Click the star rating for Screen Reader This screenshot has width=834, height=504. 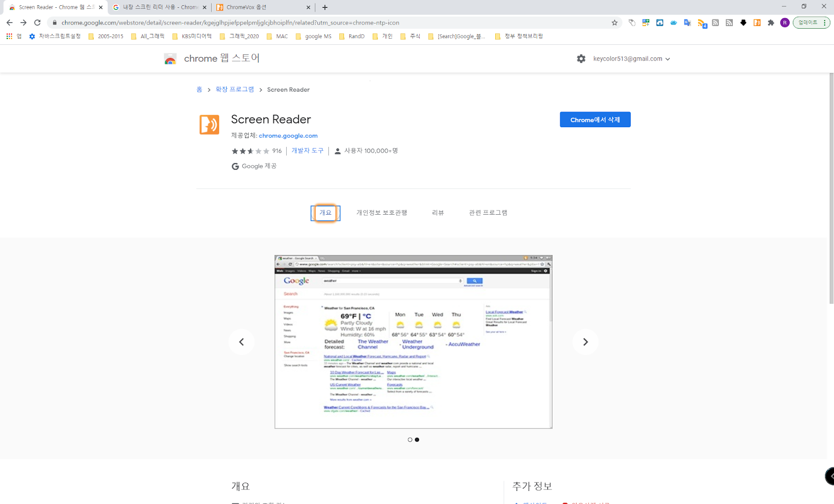point(250,151)
